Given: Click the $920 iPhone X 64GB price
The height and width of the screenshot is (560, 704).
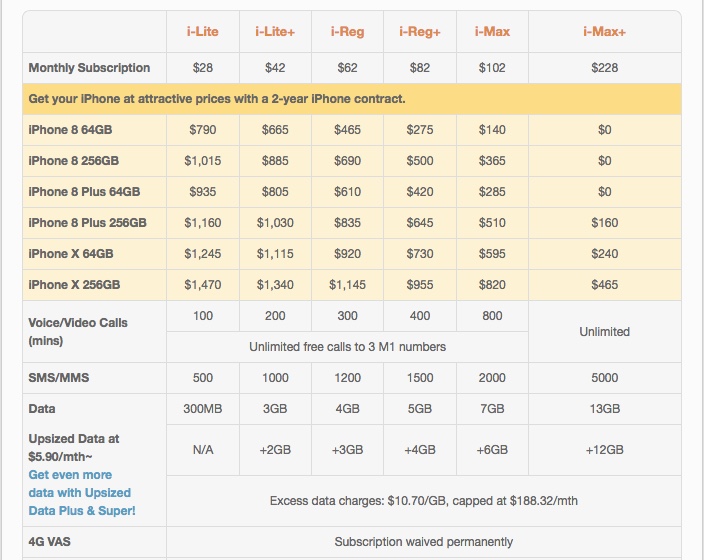Looking at the screenshot, I should (348, 254).
